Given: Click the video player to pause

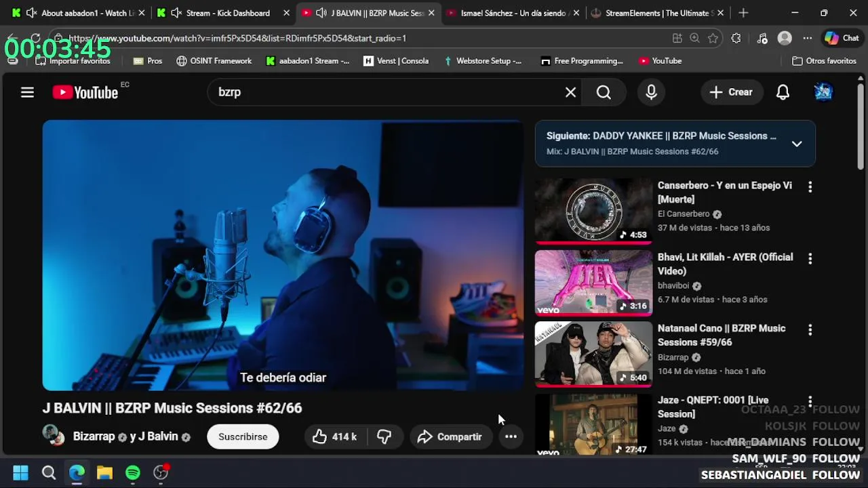Looking at the screenshot, I should pyautogui.click(x=283, y=256).
